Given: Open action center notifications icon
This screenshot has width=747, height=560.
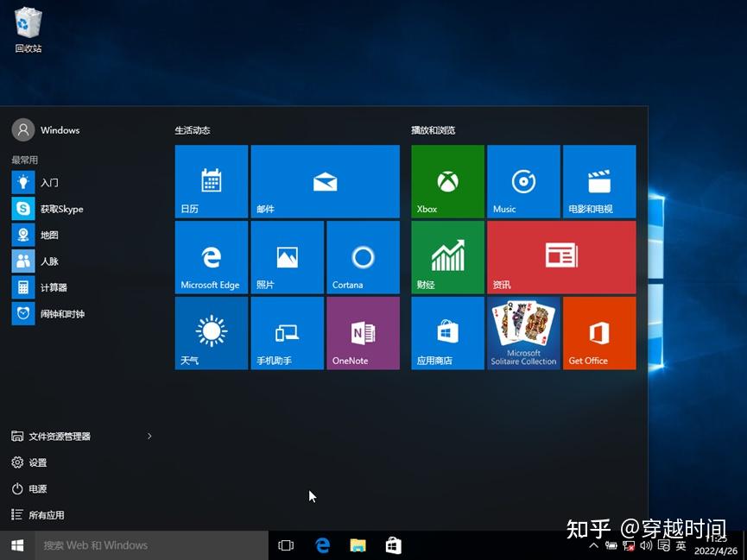Looking at the screenshot, I should coord(663,545).
